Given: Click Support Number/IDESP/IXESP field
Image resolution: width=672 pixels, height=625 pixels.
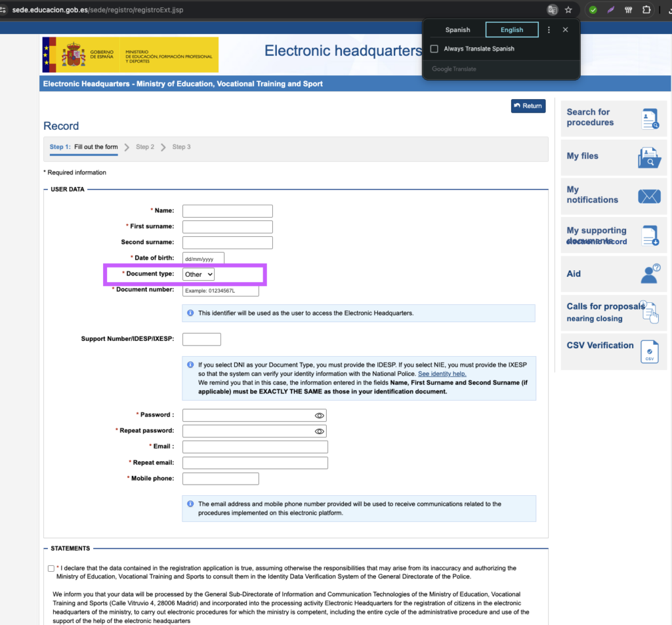Looking at the screenshot, I should (x=201, y=340).
